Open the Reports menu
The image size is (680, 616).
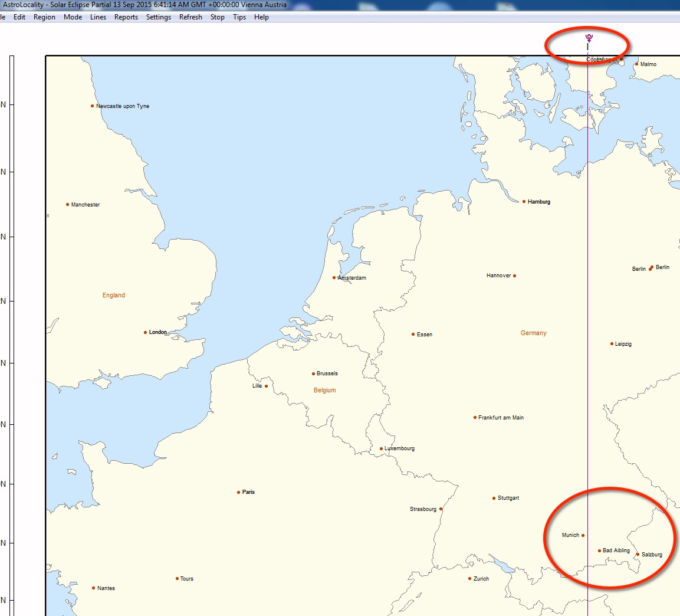pyautogui.click(x=126, y=17)
